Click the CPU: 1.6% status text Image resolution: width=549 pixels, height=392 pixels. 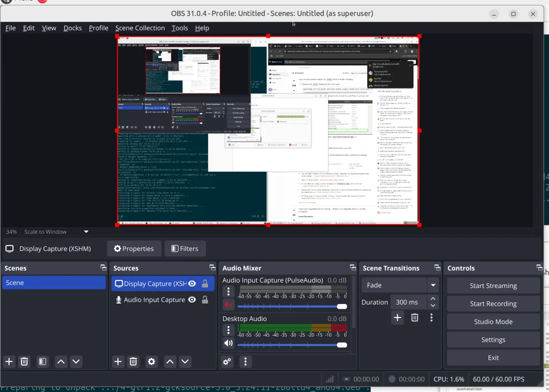[x=449, y=379]
